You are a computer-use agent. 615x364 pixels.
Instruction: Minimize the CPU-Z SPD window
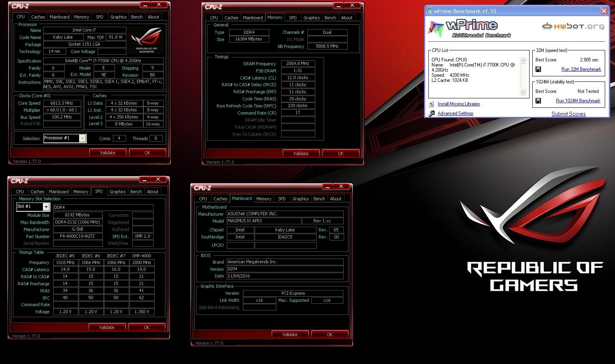(x=144, y=179)
